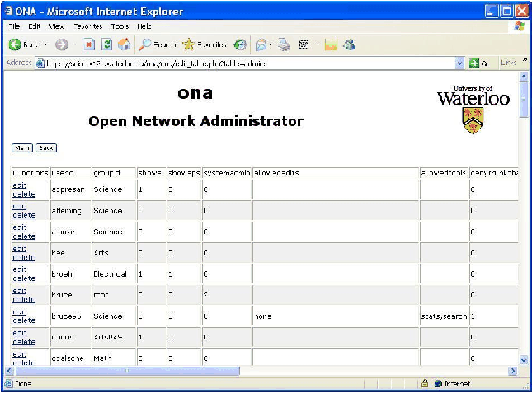Click in the address bar URL field
This screenshot has height=393, width=532.
[247, 63]
